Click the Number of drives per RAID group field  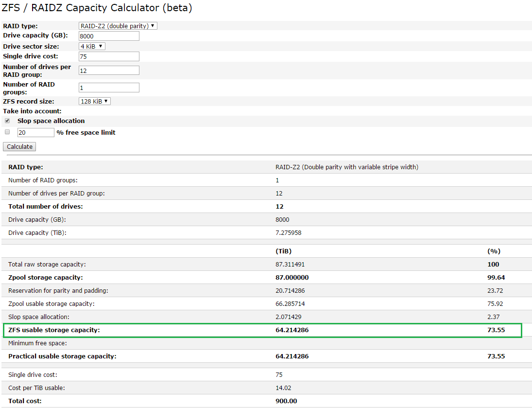(x=109, y=71)
